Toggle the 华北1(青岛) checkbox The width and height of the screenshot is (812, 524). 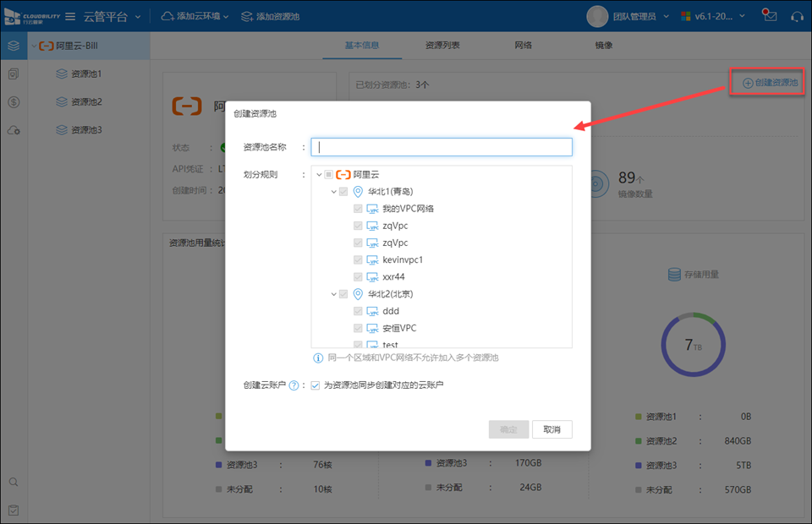[x=343, y=192]
